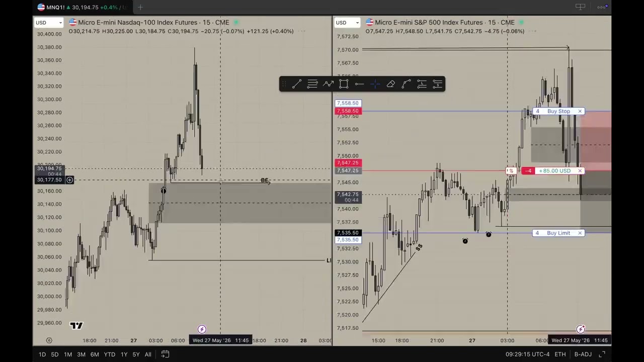The height and width of the screenshot is (362, 644).
Task: Open the layout setup monitor icon
Action: pos(580,7)
